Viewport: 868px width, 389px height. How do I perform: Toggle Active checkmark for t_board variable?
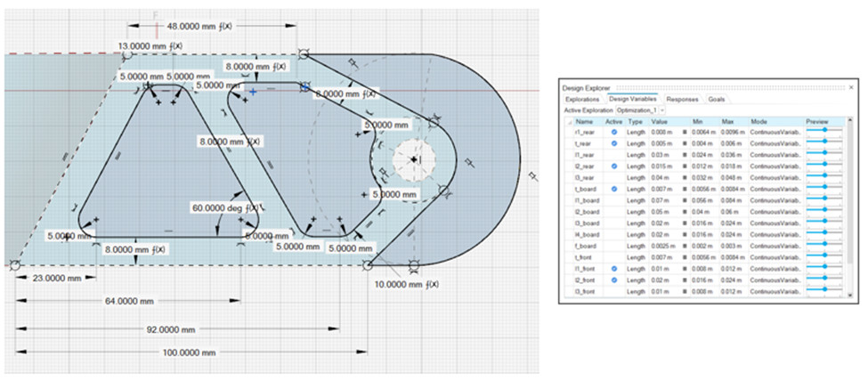613,190
